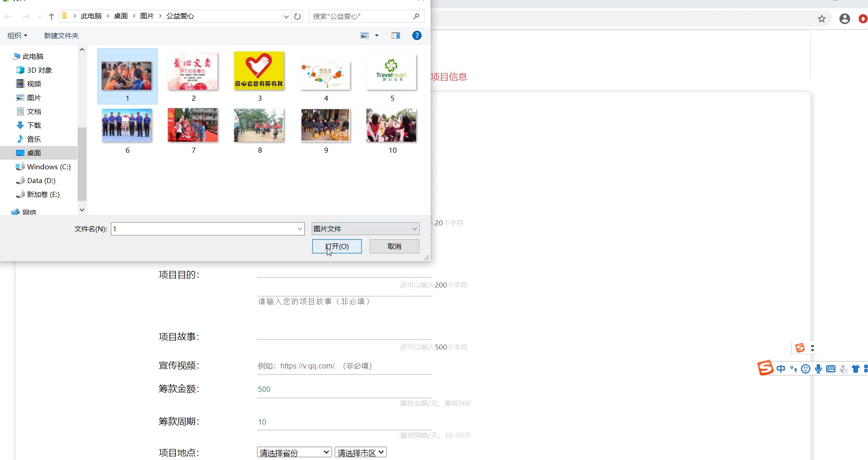The height and width of the screenshot is (460, 868).
Task: Open browser profile account icon
Action: point(845,19)
